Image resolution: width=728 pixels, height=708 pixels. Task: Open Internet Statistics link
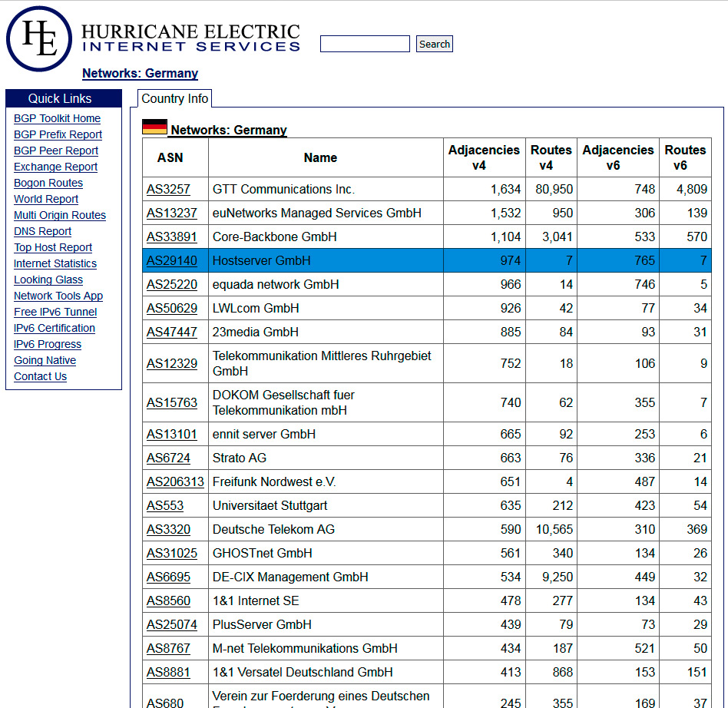pyautogui.click(x=55, y=263)
